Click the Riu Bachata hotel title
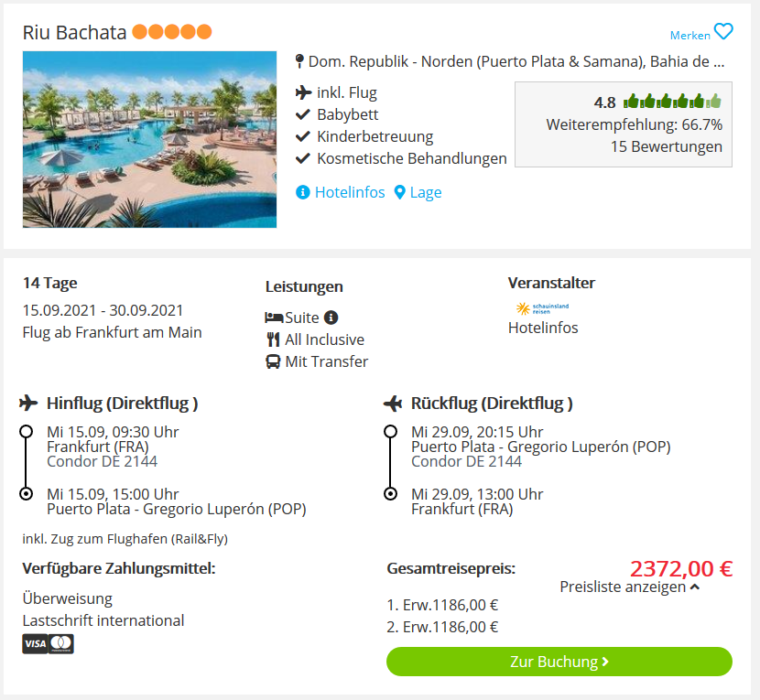The image size is (760, 700). pyautogui.click(x=75, y=32)
